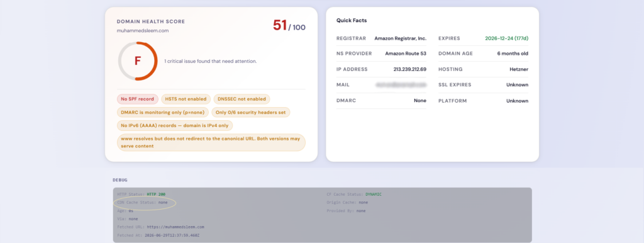Click the HTTP 200 status value
The image size is (644, 243).
click(156, 194)
